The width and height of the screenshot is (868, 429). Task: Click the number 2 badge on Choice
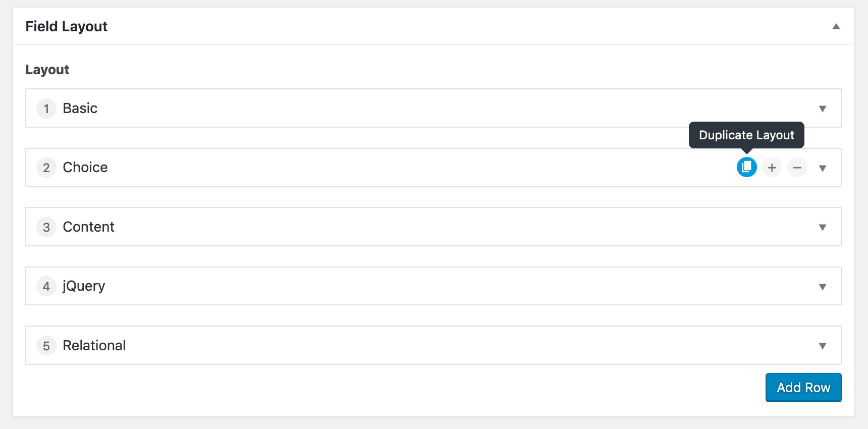coord(46,168)
